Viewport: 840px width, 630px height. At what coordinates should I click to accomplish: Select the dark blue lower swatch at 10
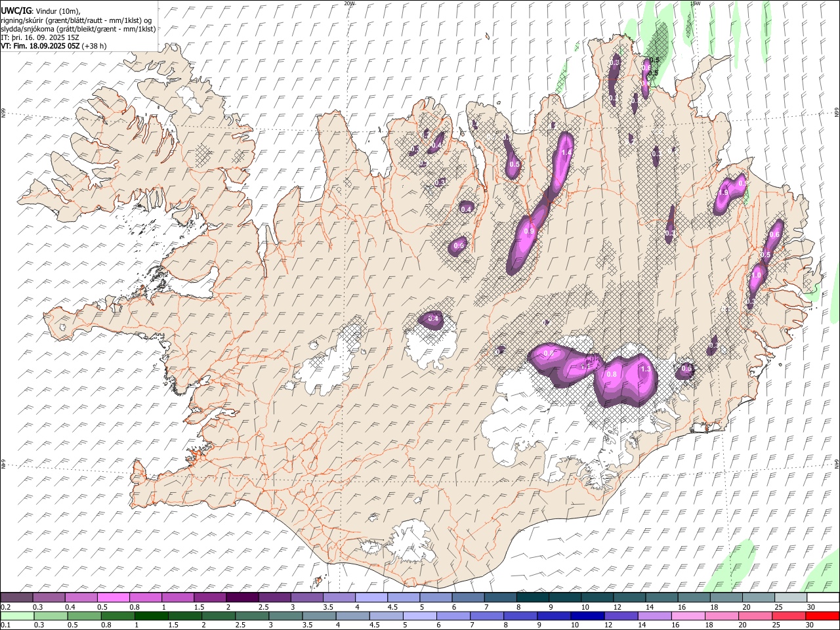click(587, 616)
